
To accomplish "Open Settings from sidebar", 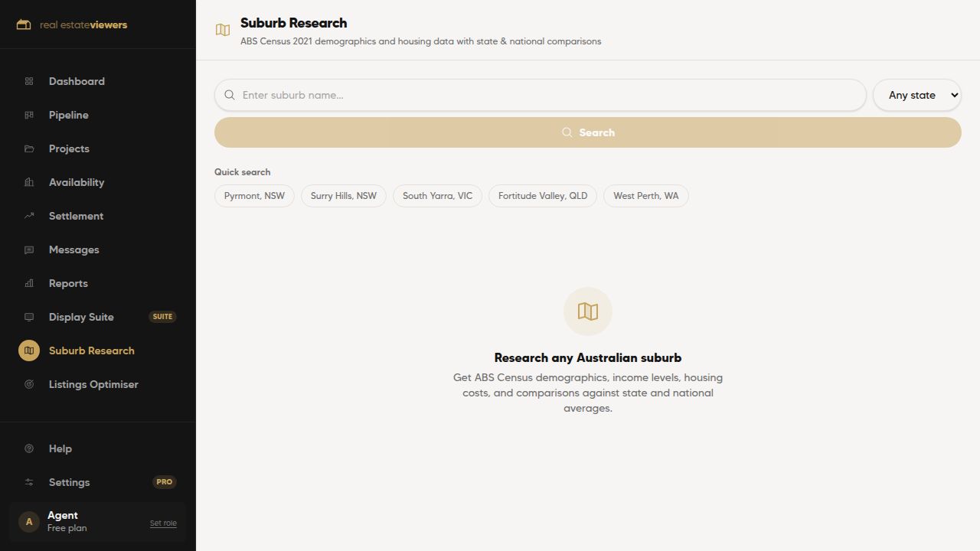I will [98, 482].
